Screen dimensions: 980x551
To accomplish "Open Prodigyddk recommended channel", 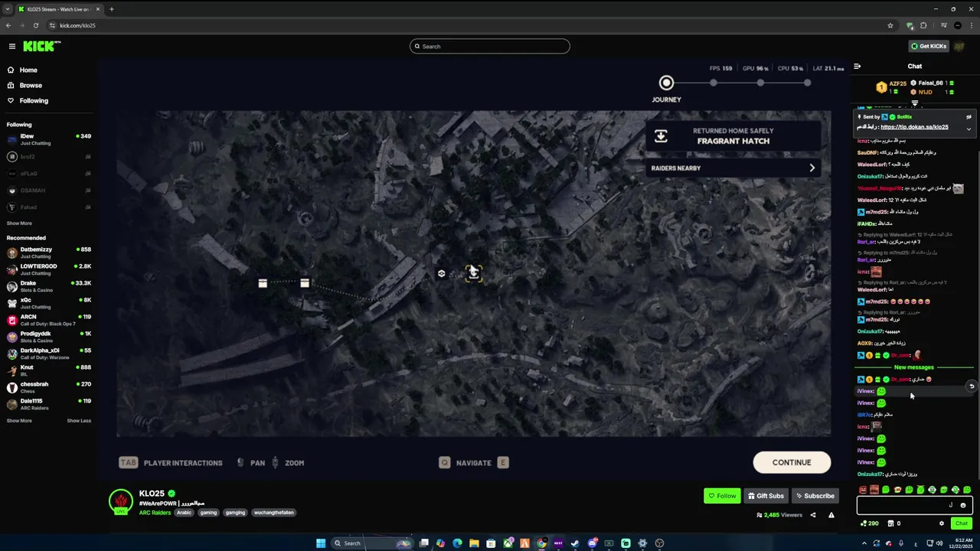I will pyautogui.click(x=49, y=337).
